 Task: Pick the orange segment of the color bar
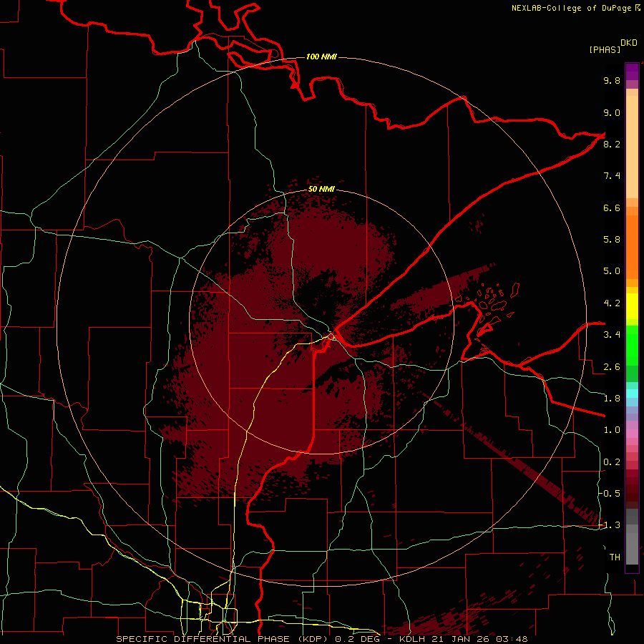(632, 246)
